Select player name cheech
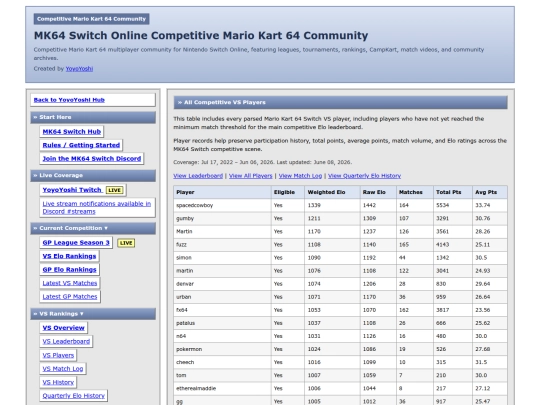 pyautogui.click(x=185, y=362)
